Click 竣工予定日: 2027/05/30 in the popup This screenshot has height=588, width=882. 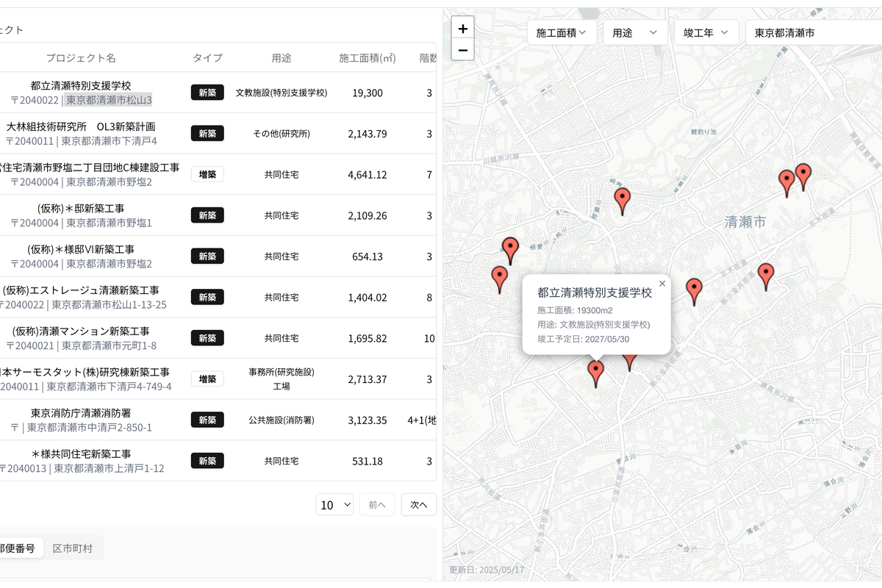coord(584,339)
